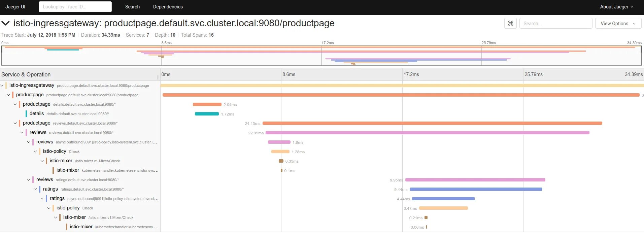
Task: Collapse the ratings async outbound span
Action: click(42, 199)
